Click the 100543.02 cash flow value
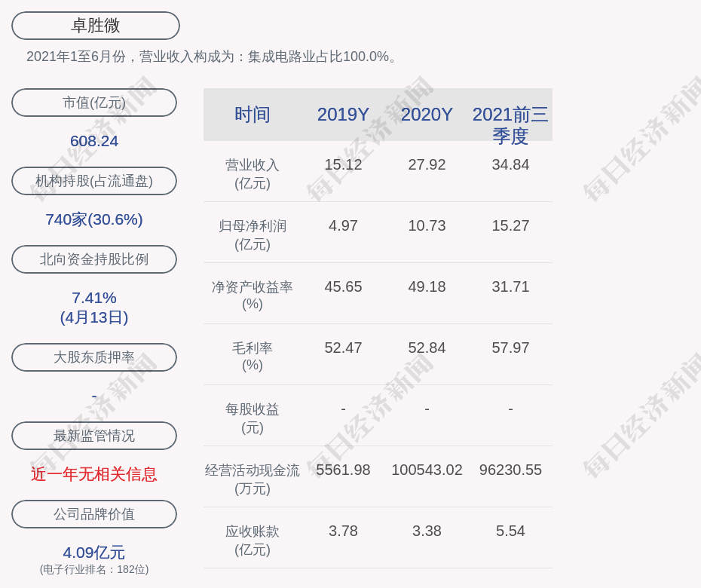The height and width of the screenshot is (588, 701). click(427, 470)
